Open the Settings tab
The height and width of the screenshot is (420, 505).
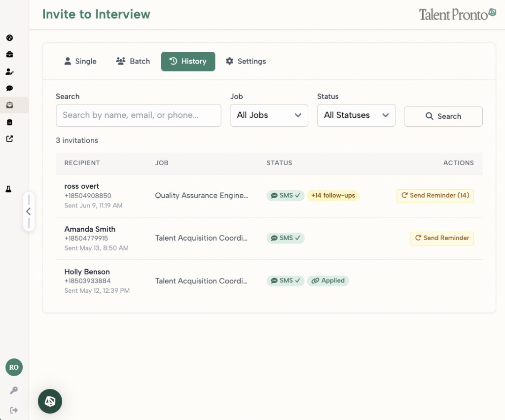(x=246, y=61)
